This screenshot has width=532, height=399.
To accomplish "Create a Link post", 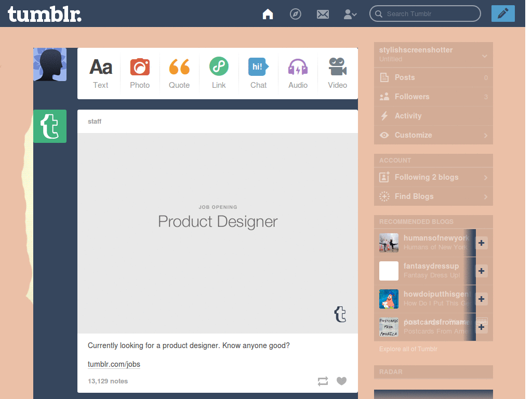I will point(219,73).
